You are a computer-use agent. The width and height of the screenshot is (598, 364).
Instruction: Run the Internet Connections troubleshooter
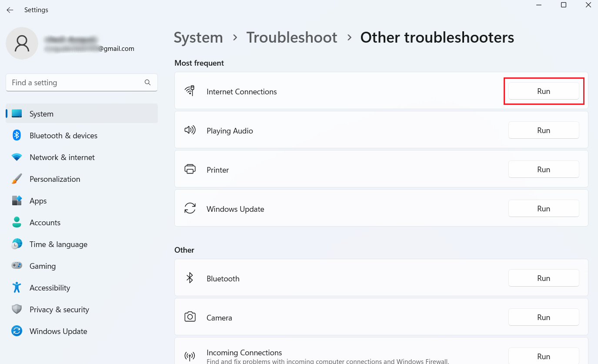coord(544,91)
